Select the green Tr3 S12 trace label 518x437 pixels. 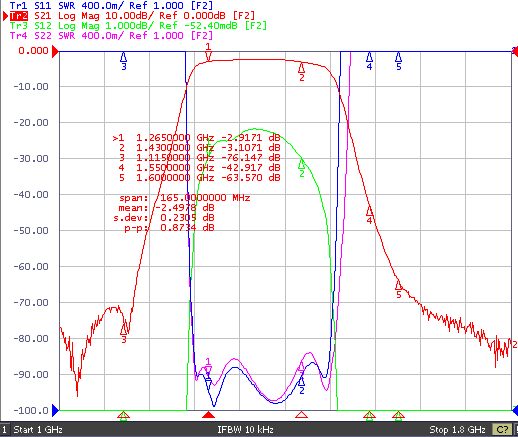[x=138, y=26]
